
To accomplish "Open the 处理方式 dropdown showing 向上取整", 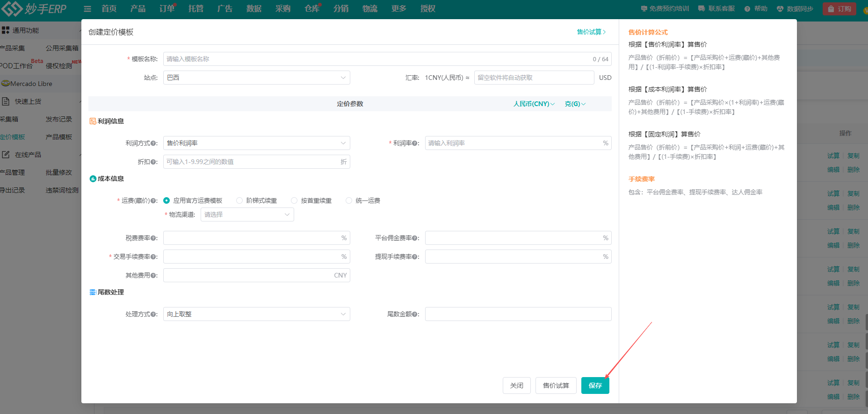I will [x=256, y=314].
